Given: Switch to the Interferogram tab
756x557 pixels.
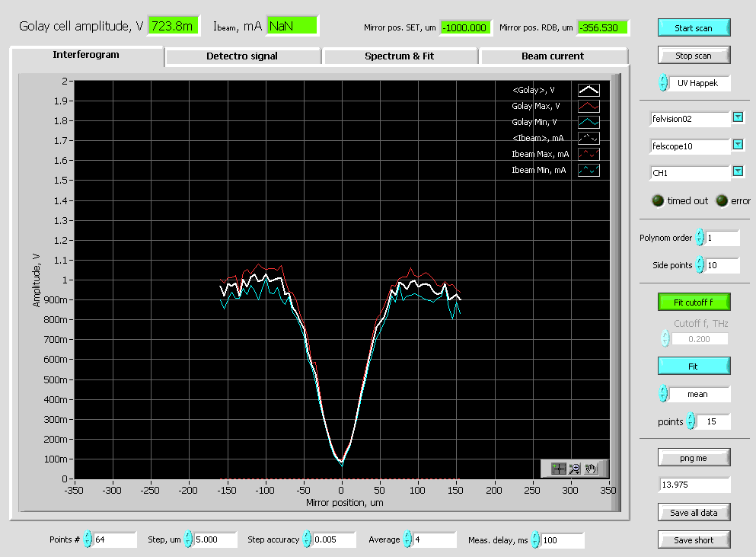Looking at the screenshot, I should coord(86,55).
